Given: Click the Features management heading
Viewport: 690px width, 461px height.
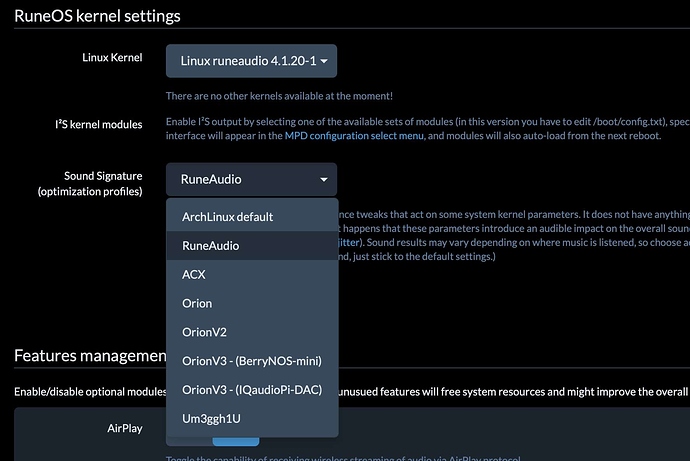Looking at the screenshot, I should pyautogui.click(x=90, y=355).
